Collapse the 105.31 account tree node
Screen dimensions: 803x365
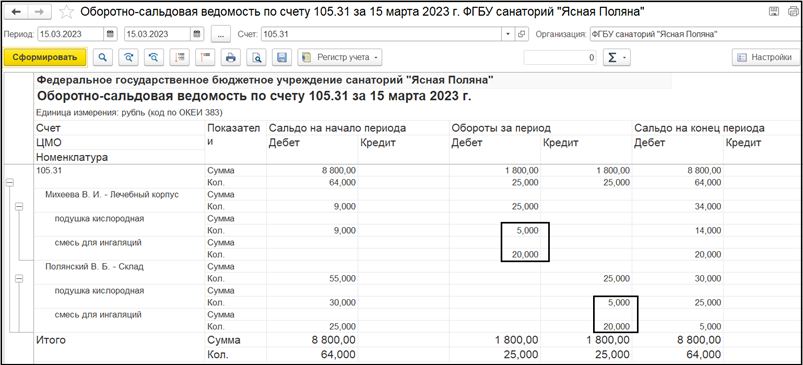10,182
